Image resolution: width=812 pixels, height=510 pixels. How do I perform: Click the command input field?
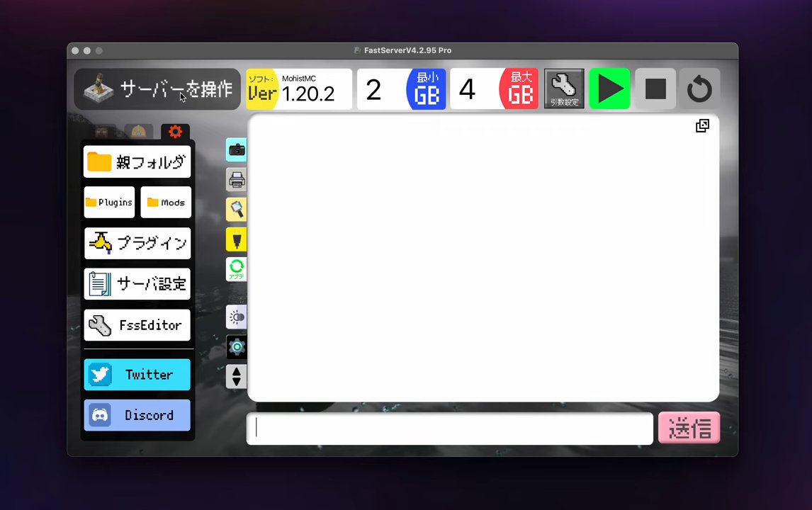[x=449, y=428]
